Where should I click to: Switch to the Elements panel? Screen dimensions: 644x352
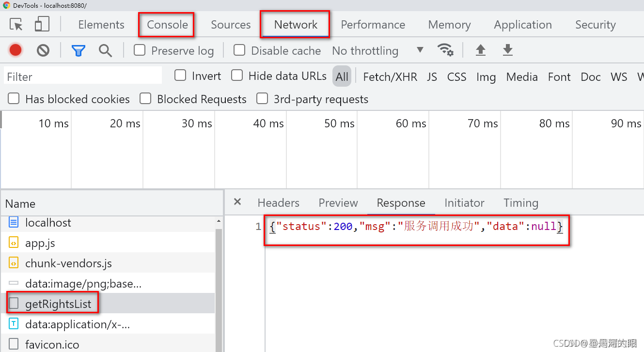tap(101, 25)
